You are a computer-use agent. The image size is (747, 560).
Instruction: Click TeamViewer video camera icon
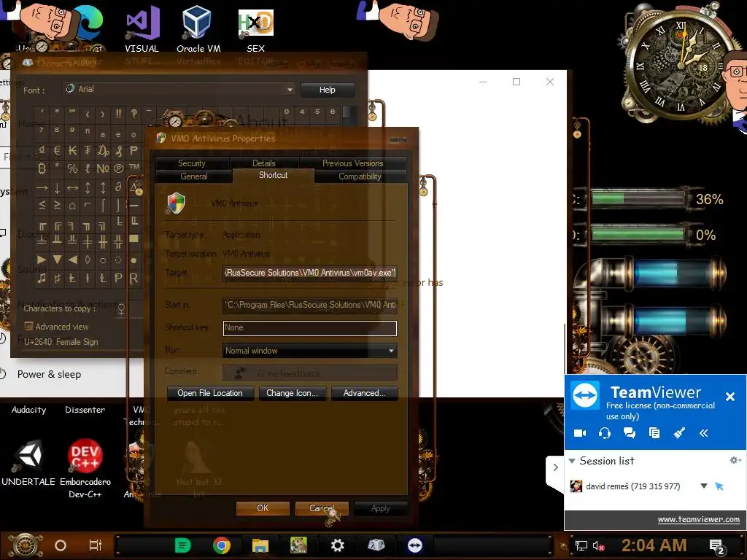(x=580, y=433)
